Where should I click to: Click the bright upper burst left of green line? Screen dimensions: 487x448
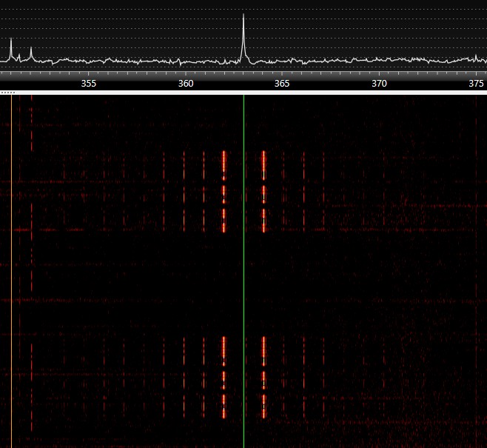[224, 193]
